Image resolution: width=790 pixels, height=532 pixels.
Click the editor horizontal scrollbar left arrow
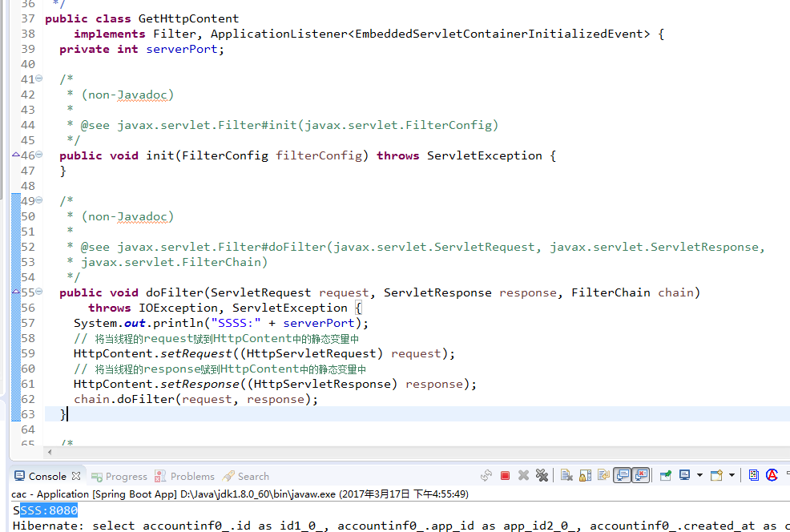click(x=50, y=452)
